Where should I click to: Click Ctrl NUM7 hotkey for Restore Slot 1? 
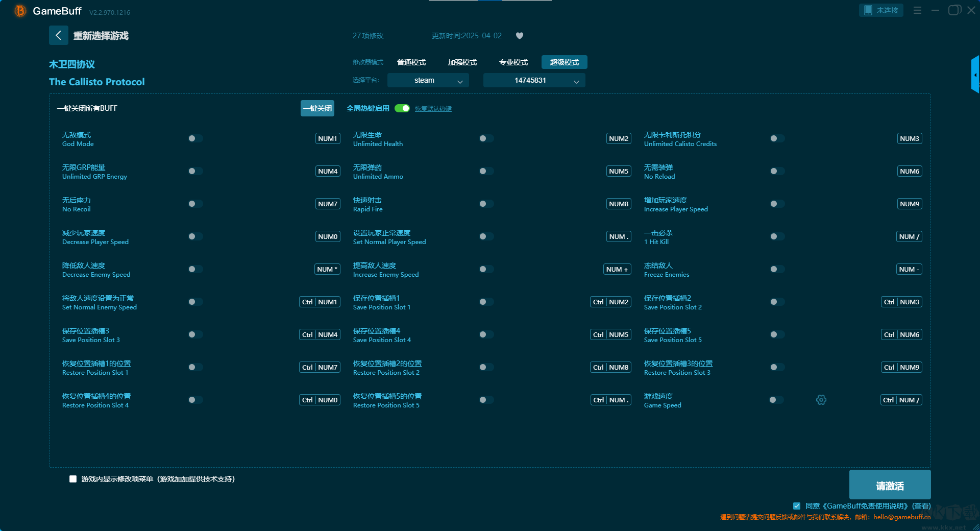click(320, 367)
